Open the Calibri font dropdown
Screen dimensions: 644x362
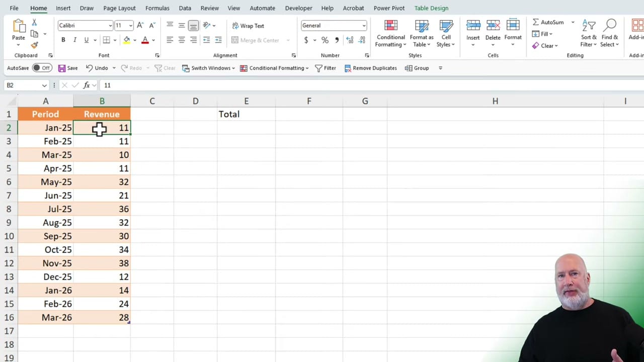tap(110, 25)
